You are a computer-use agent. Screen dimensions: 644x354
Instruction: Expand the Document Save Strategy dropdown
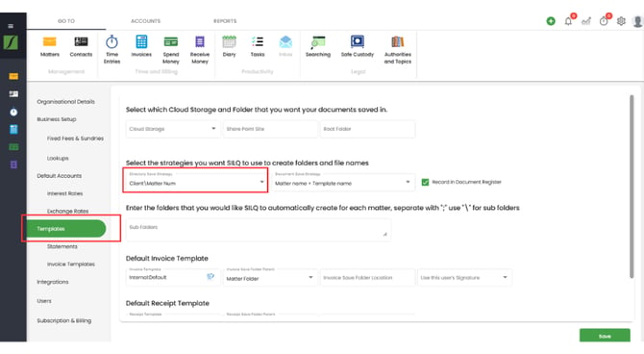click(343, 180)
